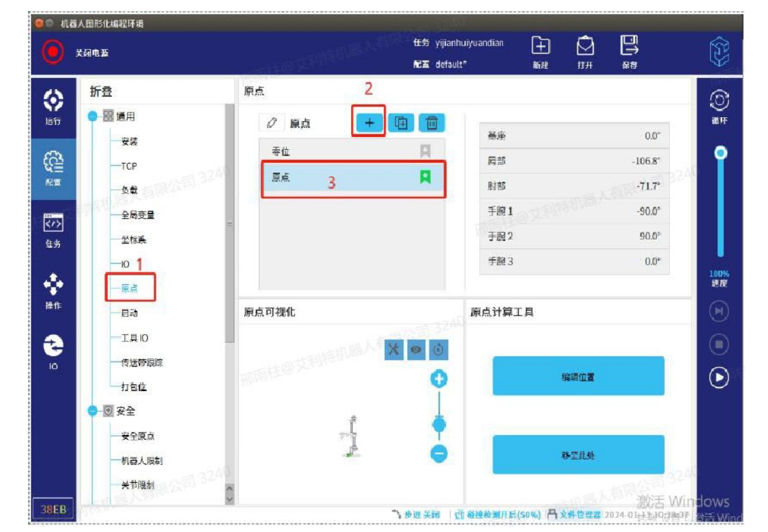
Task: Click the red power-off icon
Action: click(x=53, y=53)
